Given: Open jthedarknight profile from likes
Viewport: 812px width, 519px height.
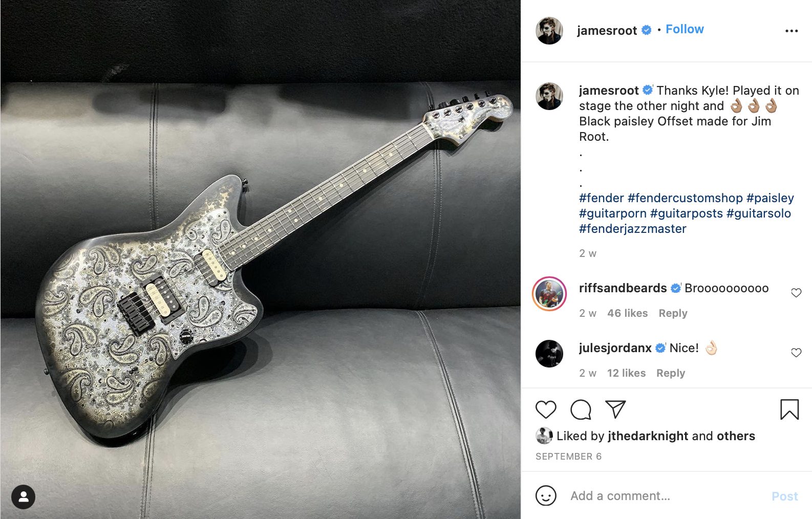Looking at the screenshot, I should click(x=648, y=436).
